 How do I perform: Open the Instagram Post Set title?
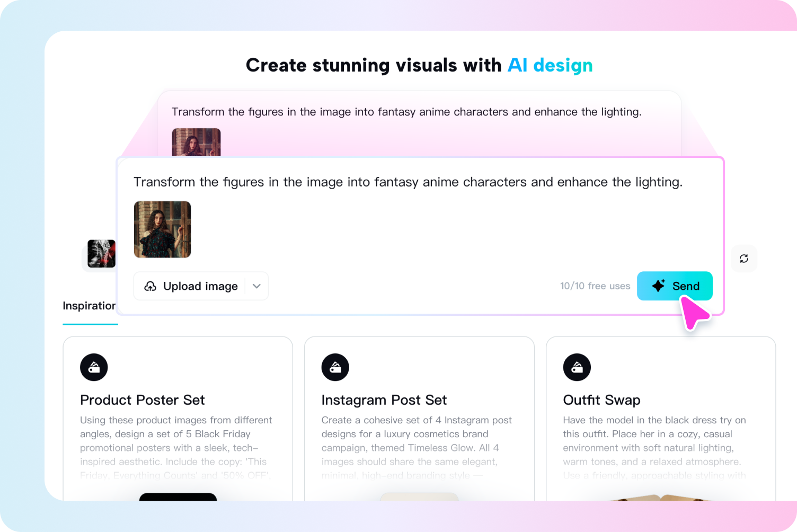384,400
